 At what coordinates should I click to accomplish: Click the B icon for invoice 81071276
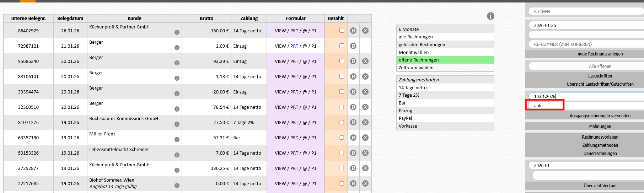point(353,122)
